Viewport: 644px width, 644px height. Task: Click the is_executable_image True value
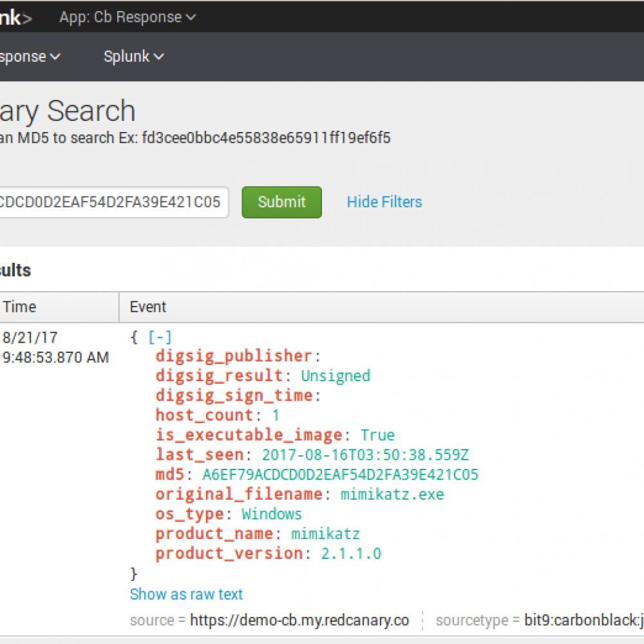tap(377, 435)
